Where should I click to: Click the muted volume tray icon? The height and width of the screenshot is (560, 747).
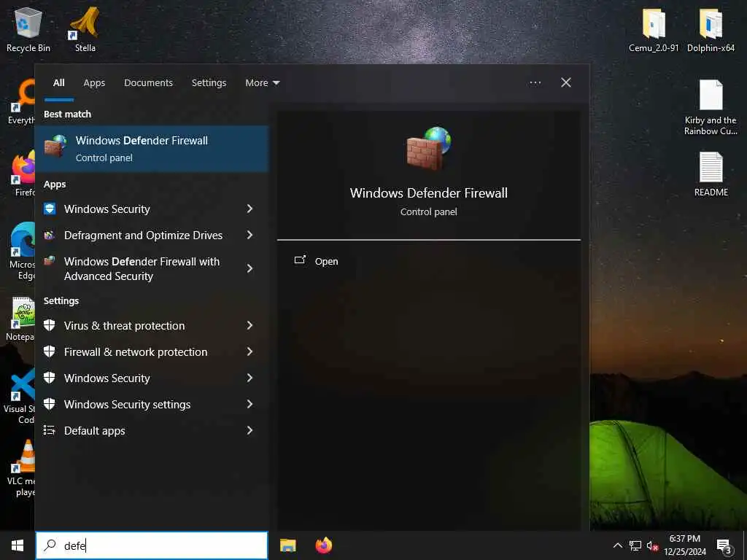pos(652,545)
